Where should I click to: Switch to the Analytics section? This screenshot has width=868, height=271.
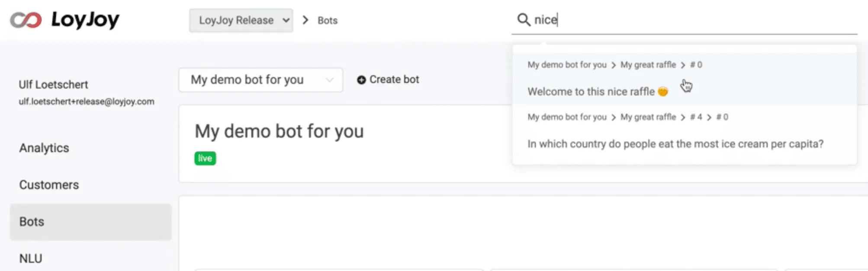44,148
